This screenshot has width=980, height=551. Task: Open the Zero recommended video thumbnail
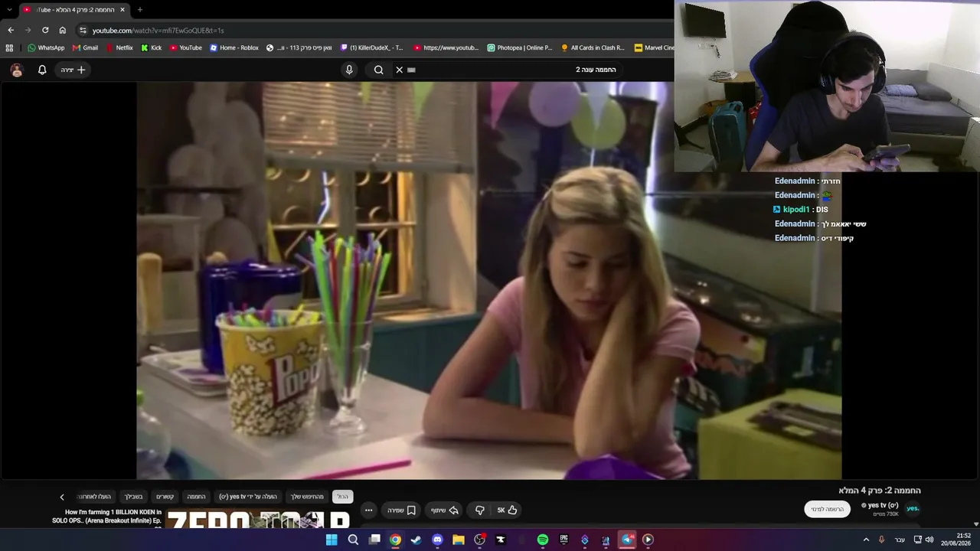point(258,520)
